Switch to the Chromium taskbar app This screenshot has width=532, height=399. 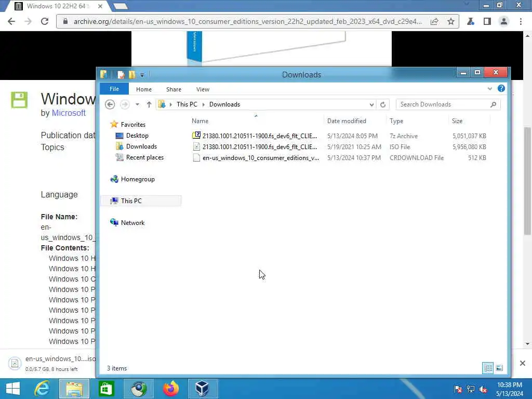click(138, 389)
